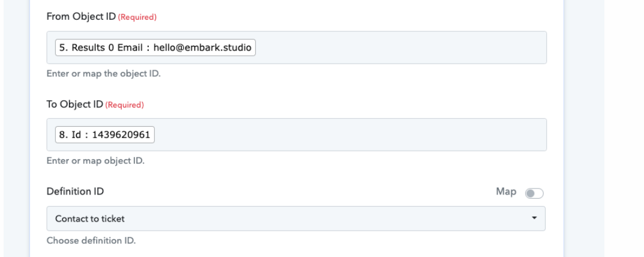Click the mapped Results 0 Email token
Viewport: 644px width, 257px height.
point(155,47)
